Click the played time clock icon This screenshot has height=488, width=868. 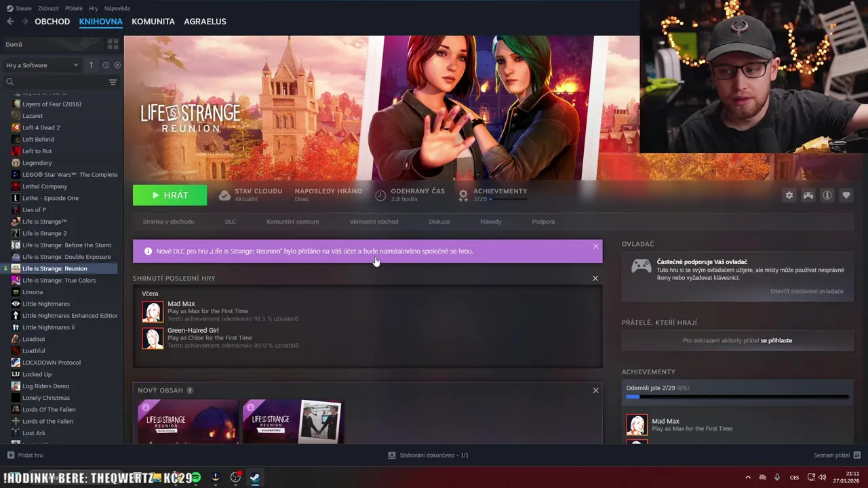point(380,195)
